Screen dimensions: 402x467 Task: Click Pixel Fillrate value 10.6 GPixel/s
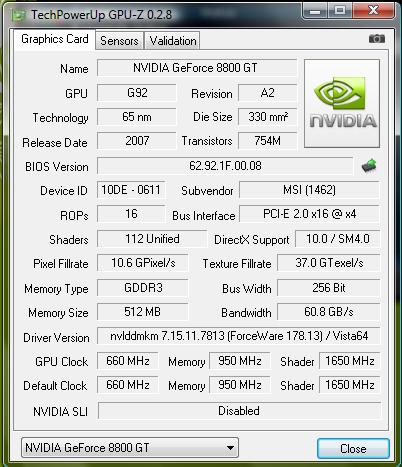(143, 263)
